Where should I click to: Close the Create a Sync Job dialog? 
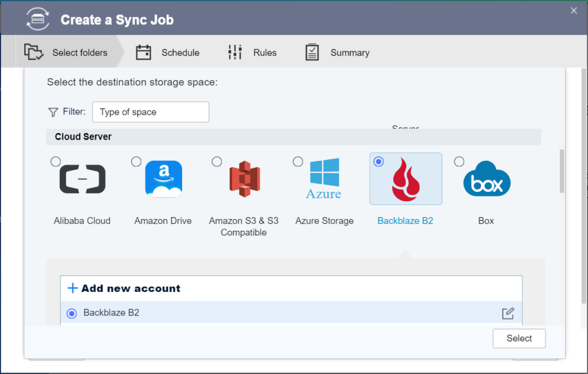[x=574, y=10]
